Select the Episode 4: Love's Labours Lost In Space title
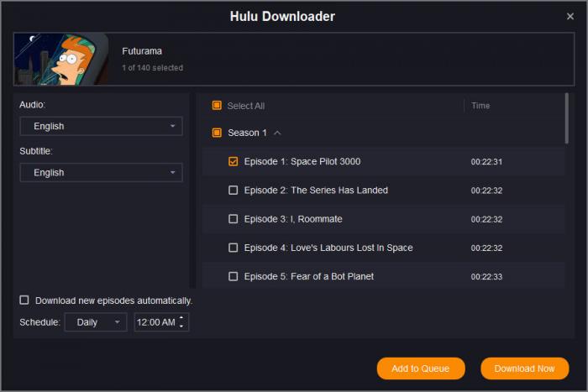588x392 pixels. [x=328, y=248]
